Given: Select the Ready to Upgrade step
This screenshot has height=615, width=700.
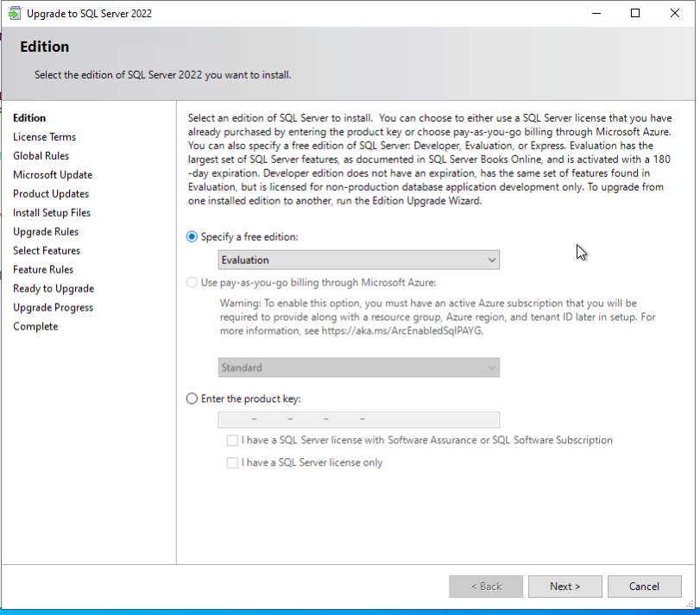Looking at the screenshot, I should tap(53, 288).
